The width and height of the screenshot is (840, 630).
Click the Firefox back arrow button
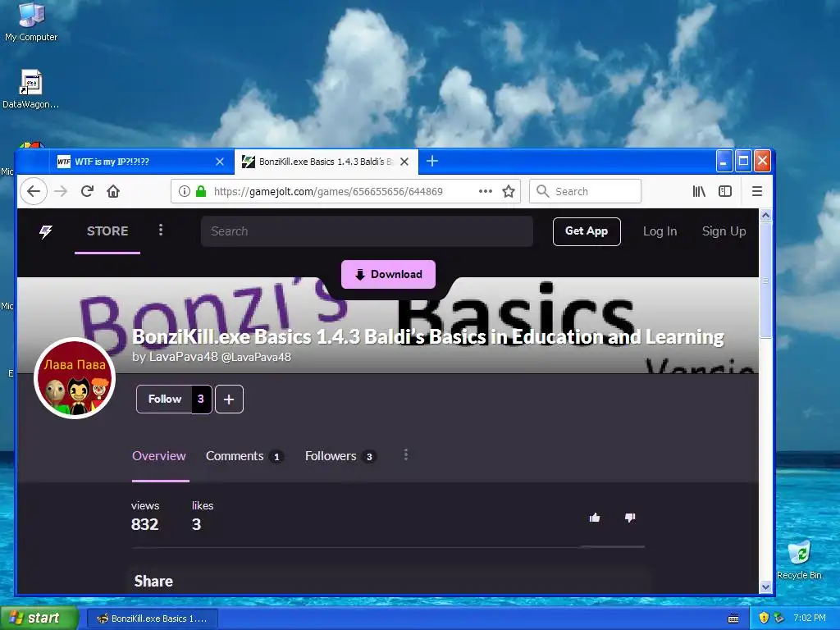(34, 191)
